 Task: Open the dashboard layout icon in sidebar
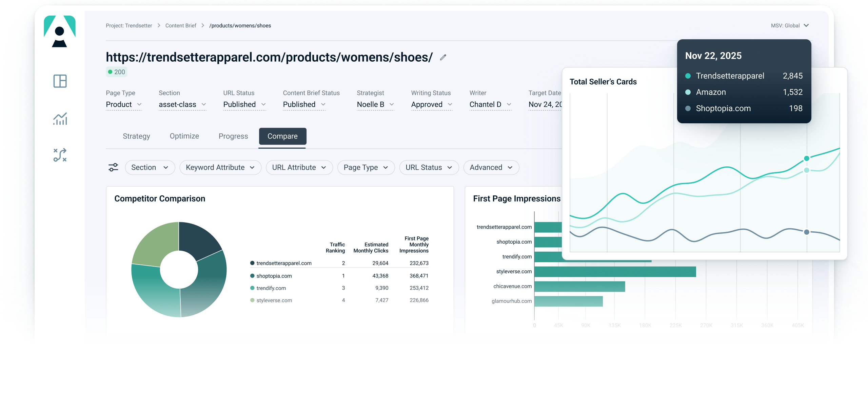(60, 81)
